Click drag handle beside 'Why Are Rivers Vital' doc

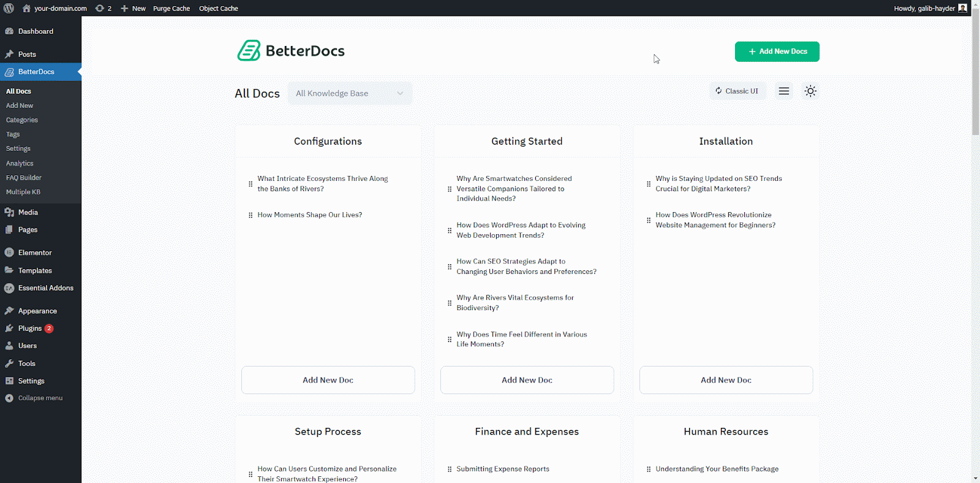pos(450,303)
